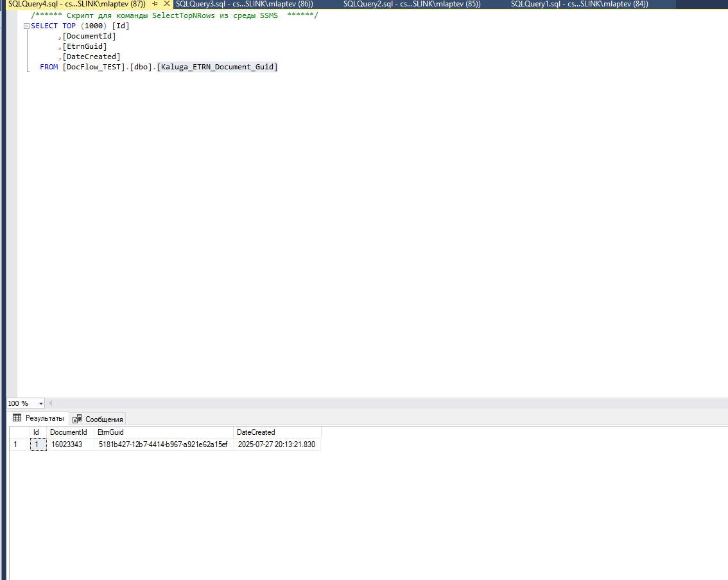Select row header 1 in results
The height and width of the screenshot is (580, 728).
coord(19,444)
